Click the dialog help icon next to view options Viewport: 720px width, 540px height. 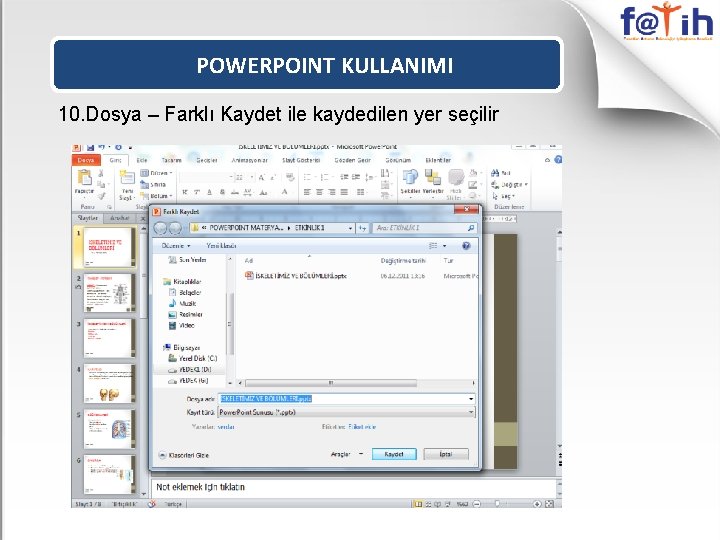tap(466, 246)
